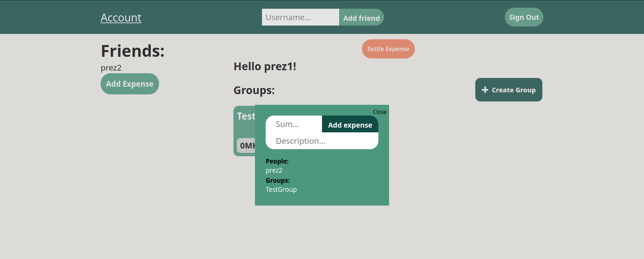The height and width of the screenshot is (259, 644).
Task: Choose prez2 under People in popup
Action: [274, 170]
